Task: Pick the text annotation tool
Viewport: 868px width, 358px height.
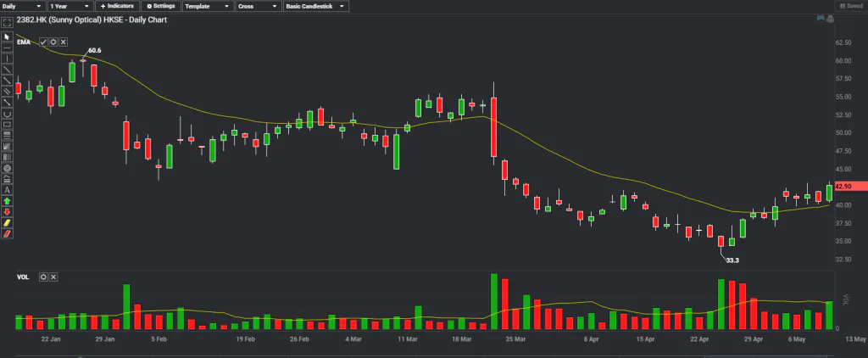Action: click(8, 189)
